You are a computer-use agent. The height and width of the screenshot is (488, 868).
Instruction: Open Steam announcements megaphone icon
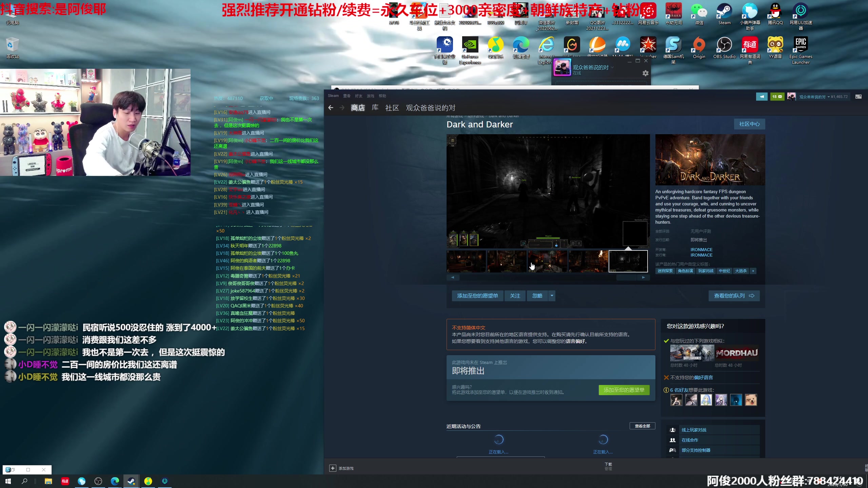coord(762,97)
